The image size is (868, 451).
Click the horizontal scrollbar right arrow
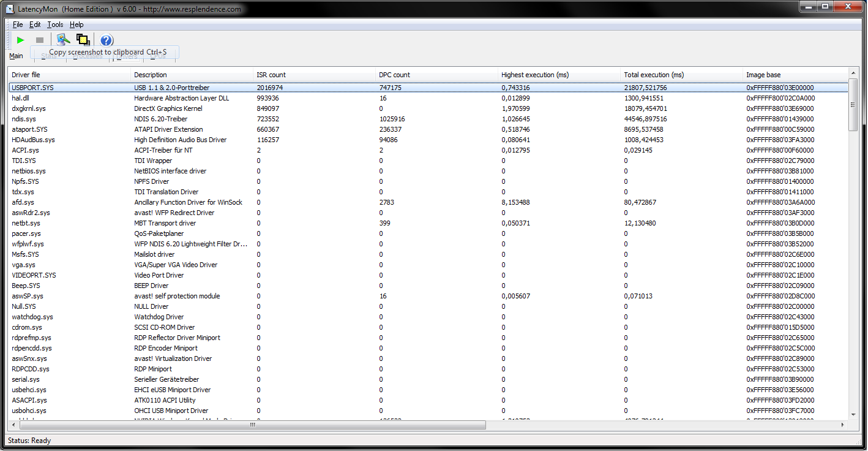[844, 425]
